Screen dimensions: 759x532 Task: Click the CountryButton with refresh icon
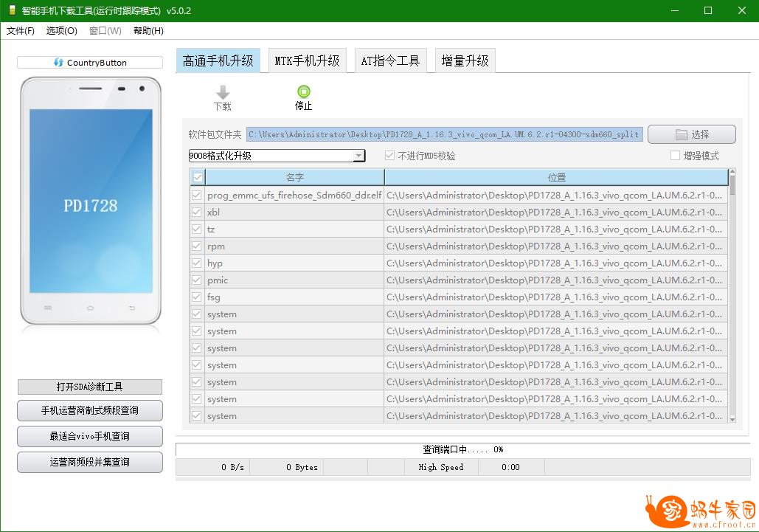point(90,63)
